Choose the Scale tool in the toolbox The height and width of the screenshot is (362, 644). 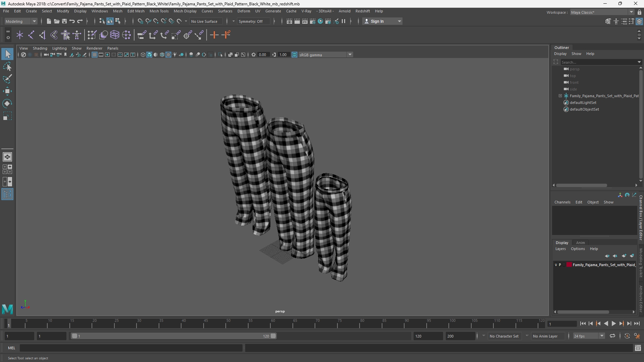pos(7,116)
